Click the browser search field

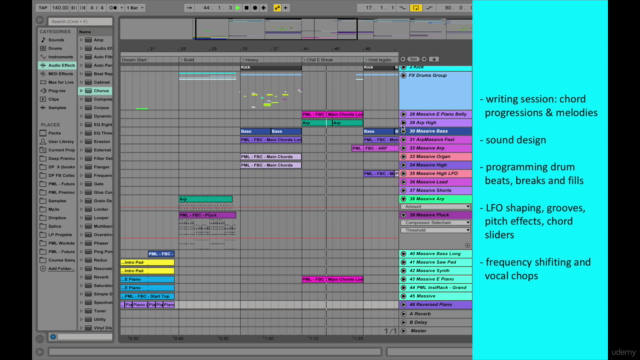(x=80, y=21)
